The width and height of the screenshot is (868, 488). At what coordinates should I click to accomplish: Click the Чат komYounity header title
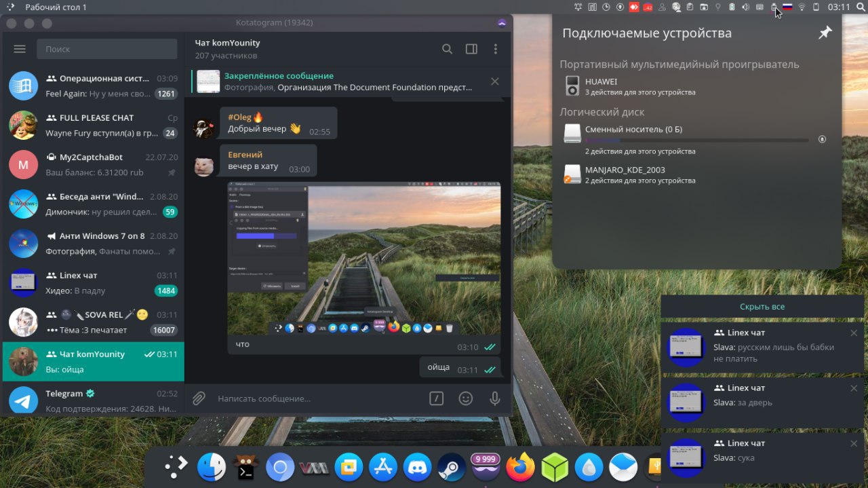click(x=227, y=43)
